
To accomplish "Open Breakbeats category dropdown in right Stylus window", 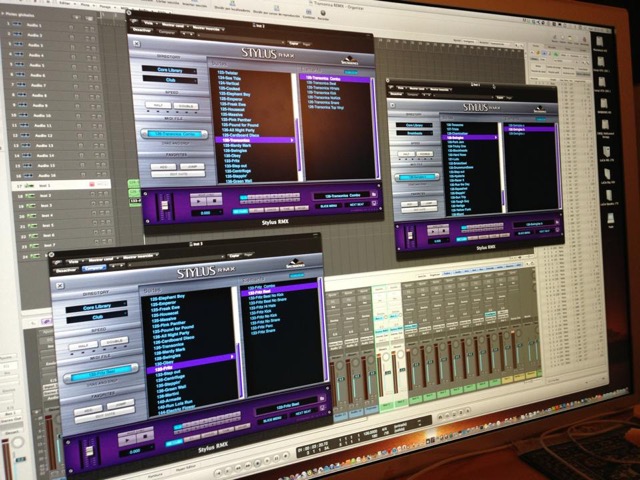I will pyautogui.click(x=414, y=133).
